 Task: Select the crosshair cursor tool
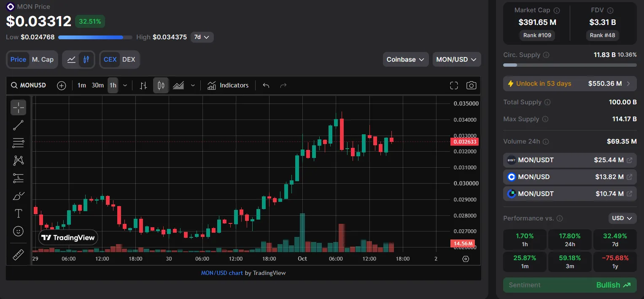pyautogui.click(x=18, y=108)
